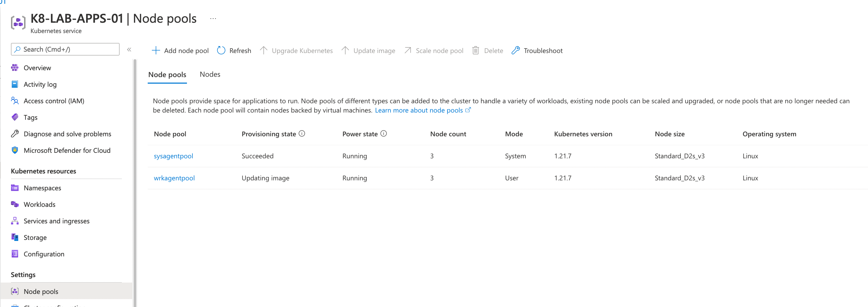Click the Delete trash can icon
This screenshot has height=307, width=868.
tap(475, 51)
